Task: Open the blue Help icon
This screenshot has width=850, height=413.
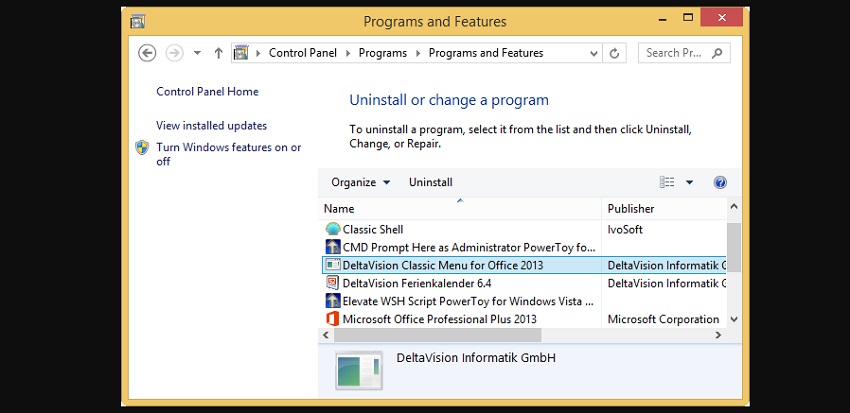Action: [x=720, y=183]
